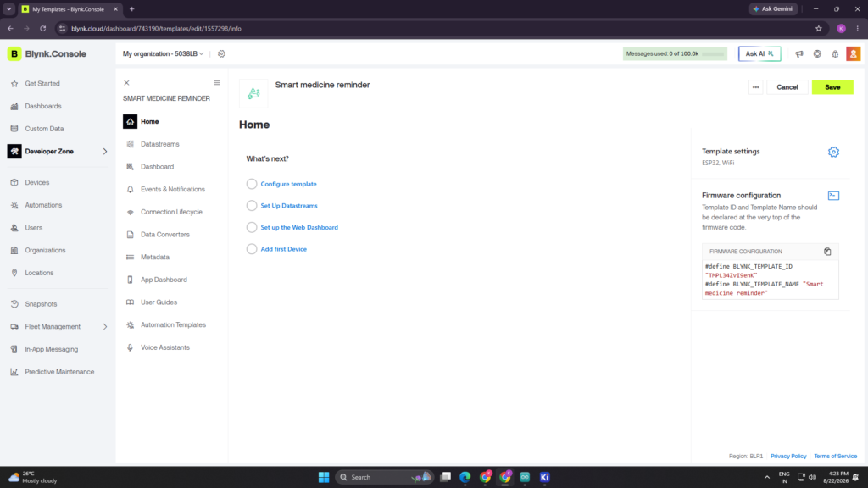The image size is (868, 488).
Task: Click Ask Gemini in browser title bar
Action: point(773,8)
